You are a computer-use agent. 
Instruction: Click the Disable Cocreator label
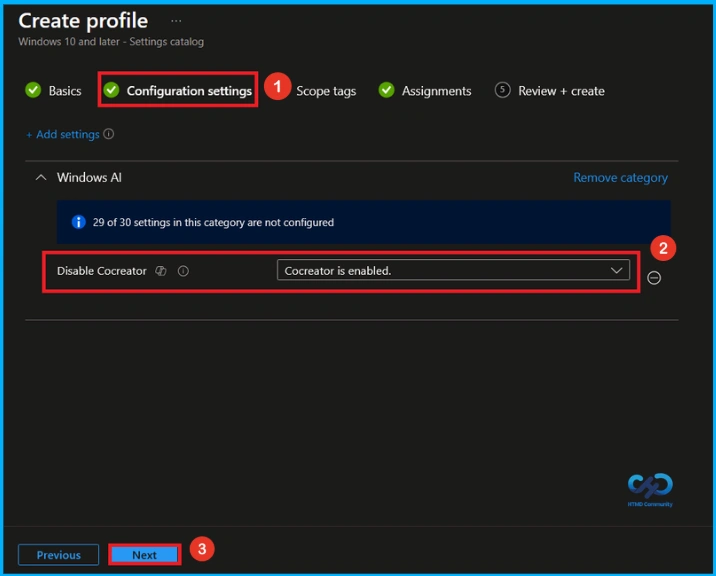[102, 271]
